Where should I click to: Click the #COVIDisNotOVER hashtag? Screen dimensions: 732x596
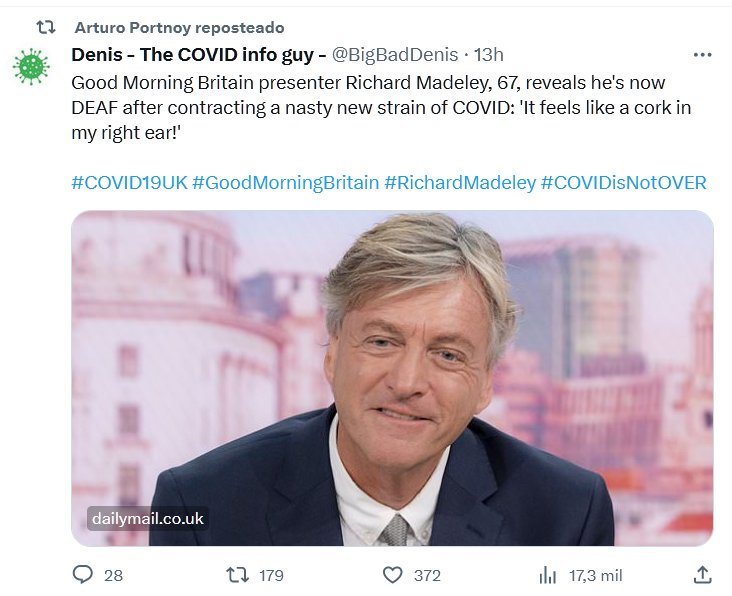click(624, 183)
